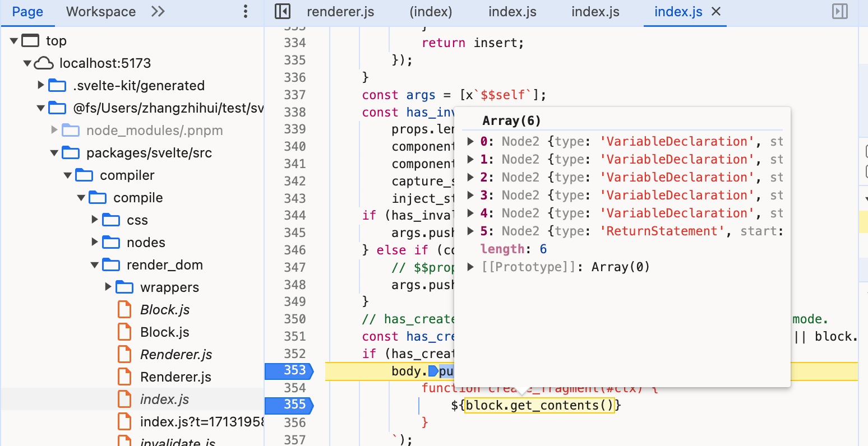Switch to the Workspace tab
The image size is (868, 446).
pos(101,12)
